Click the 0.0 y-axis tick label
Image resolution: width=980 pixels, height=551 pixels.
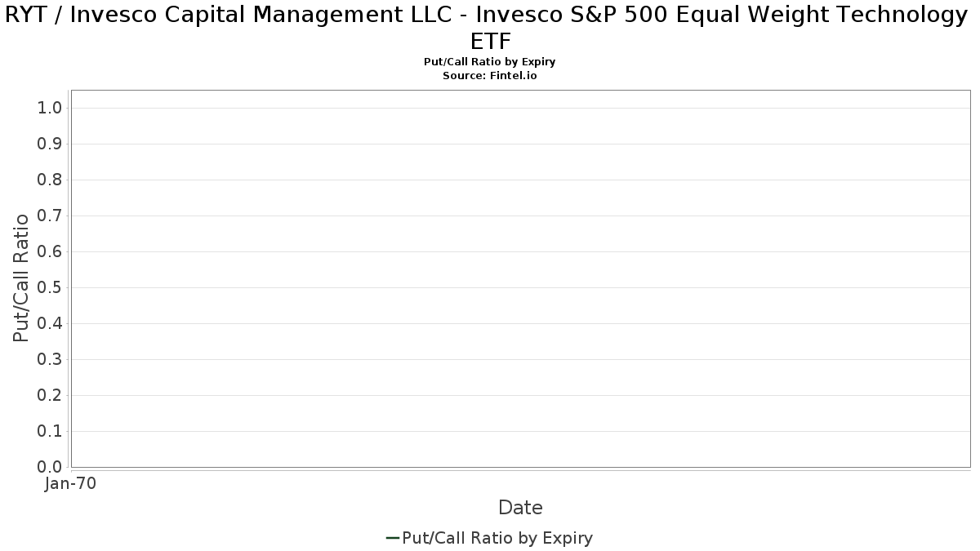point(50,467)
